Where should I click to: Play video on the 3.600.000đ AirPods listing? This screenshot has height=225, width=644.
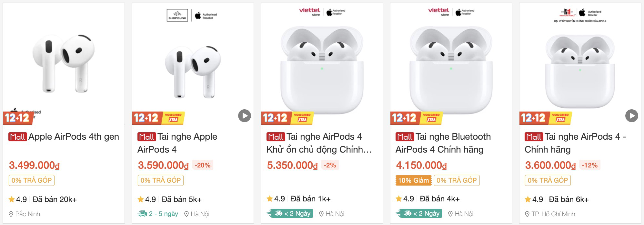point(631,116)
